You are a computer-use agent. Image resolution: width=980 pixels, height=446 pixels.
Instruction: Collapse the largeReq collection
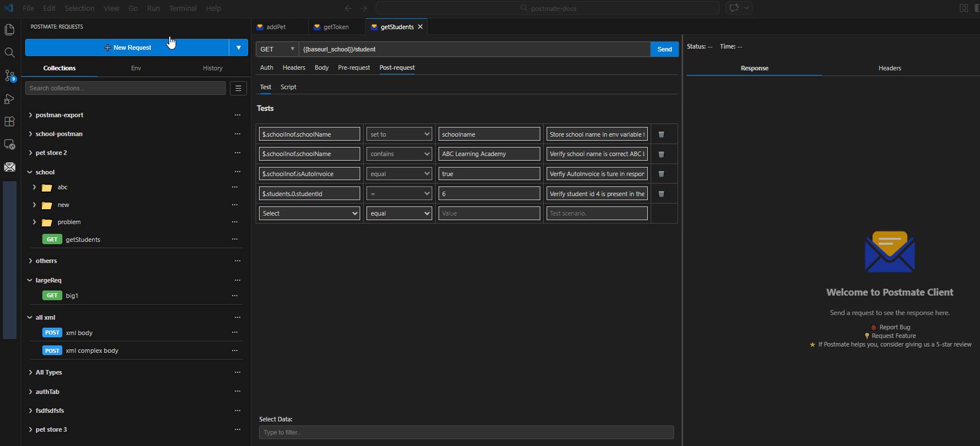click(30, 280)
